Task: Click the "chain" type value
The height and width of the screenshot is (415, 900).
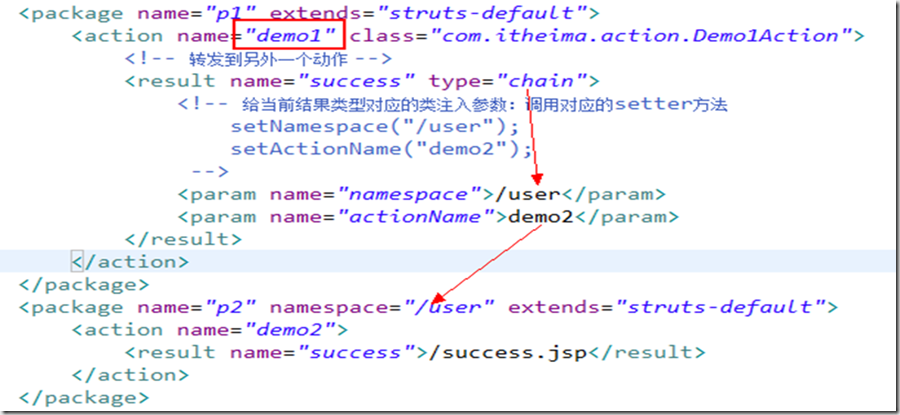Action: (x=542, y=81)
